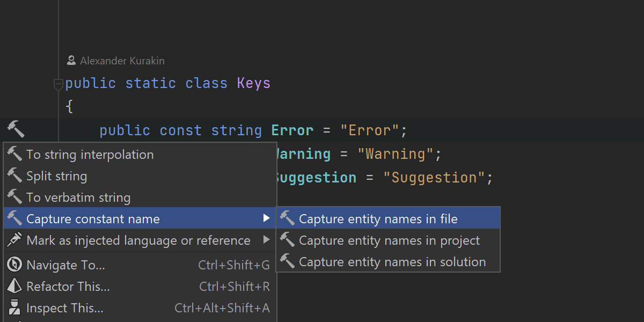Click hammer icon beside To string interpolation

[14, 155]
